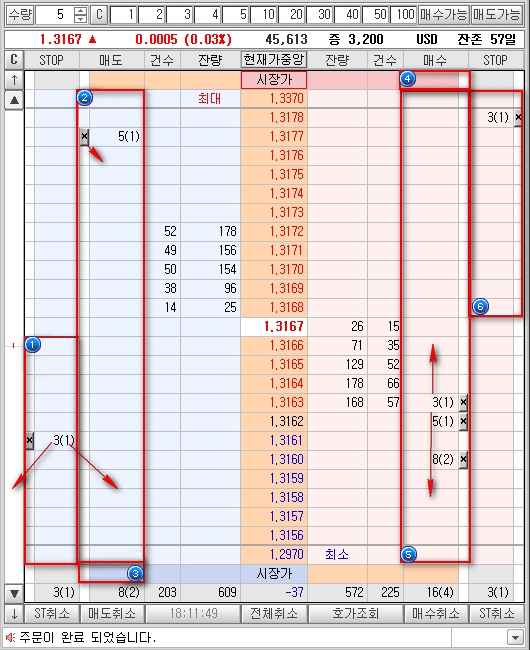Screen dimensions: 530x650
Task: Select preset quantity 10
Action: pos(264,15)
